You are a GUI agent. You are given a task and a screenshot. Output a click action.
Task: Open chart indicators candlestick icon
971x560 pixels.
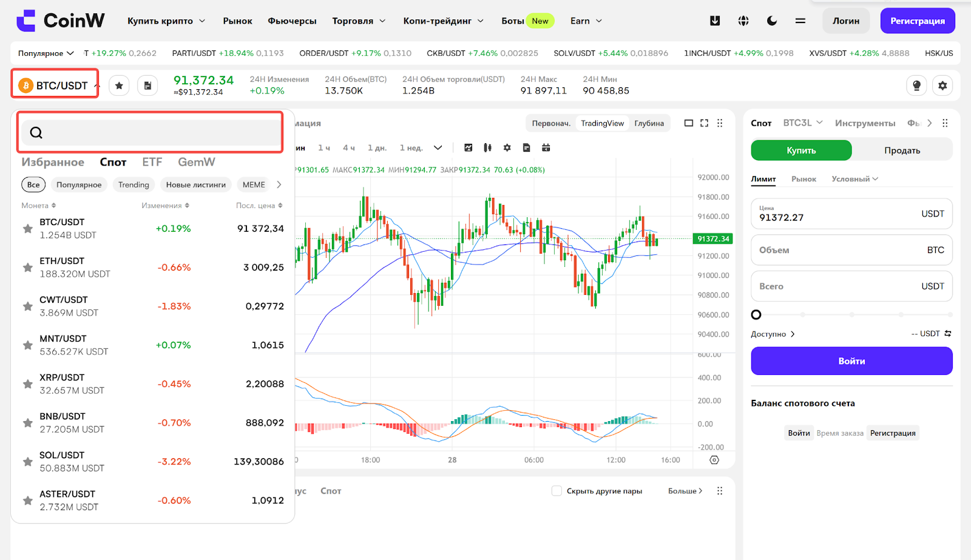487,147
